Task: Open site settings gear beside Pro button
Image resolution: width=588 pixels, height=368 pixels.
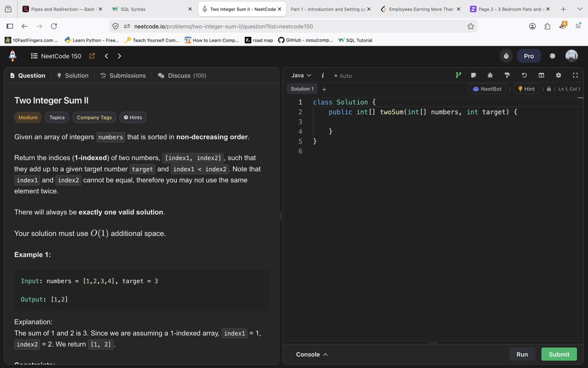Action: [552, 56]
